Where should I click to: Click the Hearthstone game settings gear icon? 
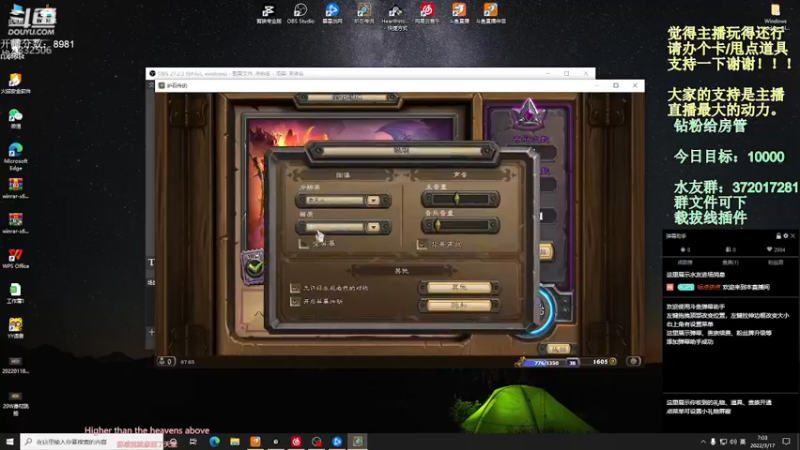pos(634,361)
